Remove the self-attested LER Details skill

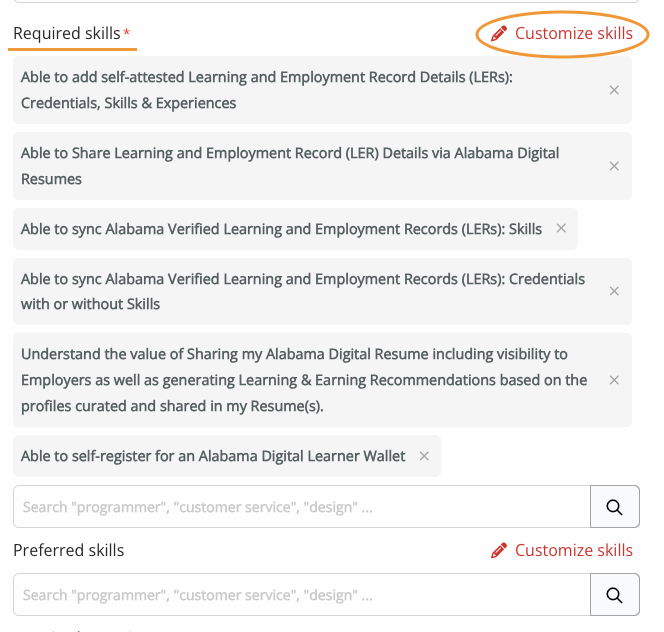pyautogui.click(x=614, y=90)
